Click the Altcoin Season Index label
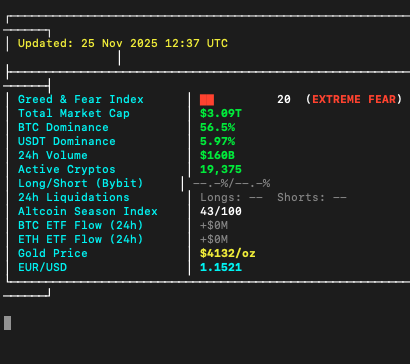Viewport: 410px width, 364px height. click(x=88, y=211)
